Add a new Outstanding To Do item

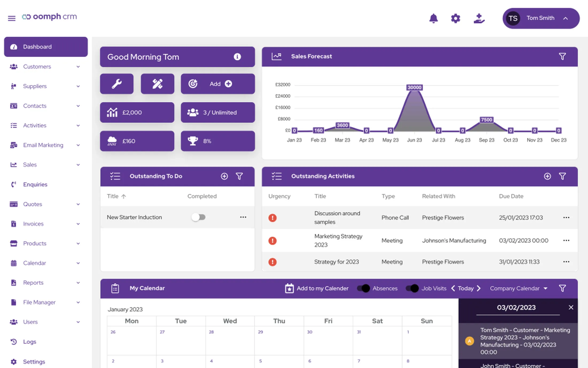click(x=224, y=176)
